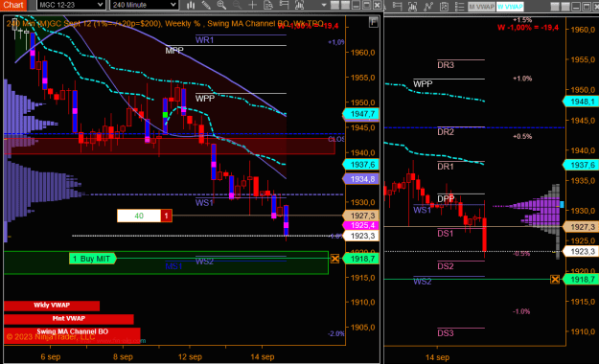Click 14 sep date on right chart
Viewport: 599px width, 364px height.
[437, 357]
